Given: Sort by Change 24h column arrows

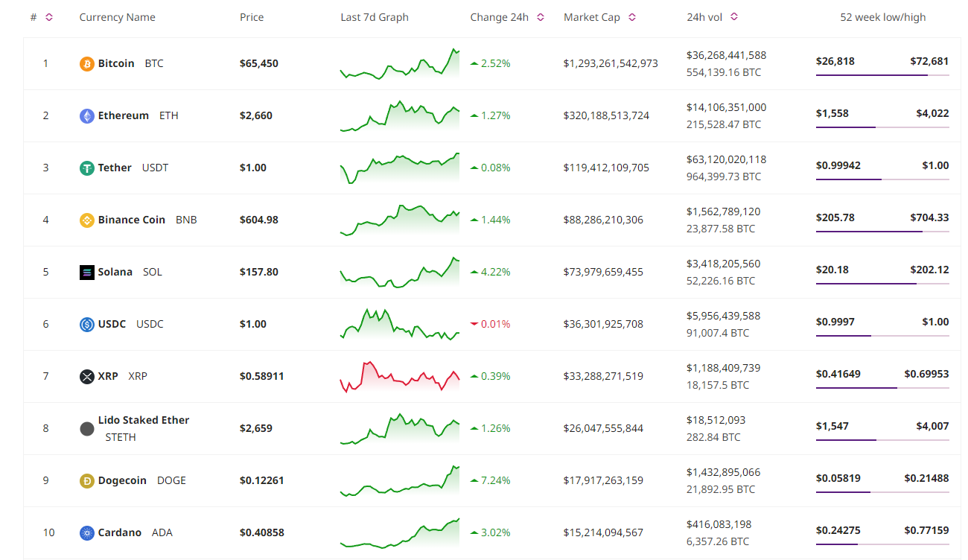Looking at the screenshot, I should click(541, 17).
